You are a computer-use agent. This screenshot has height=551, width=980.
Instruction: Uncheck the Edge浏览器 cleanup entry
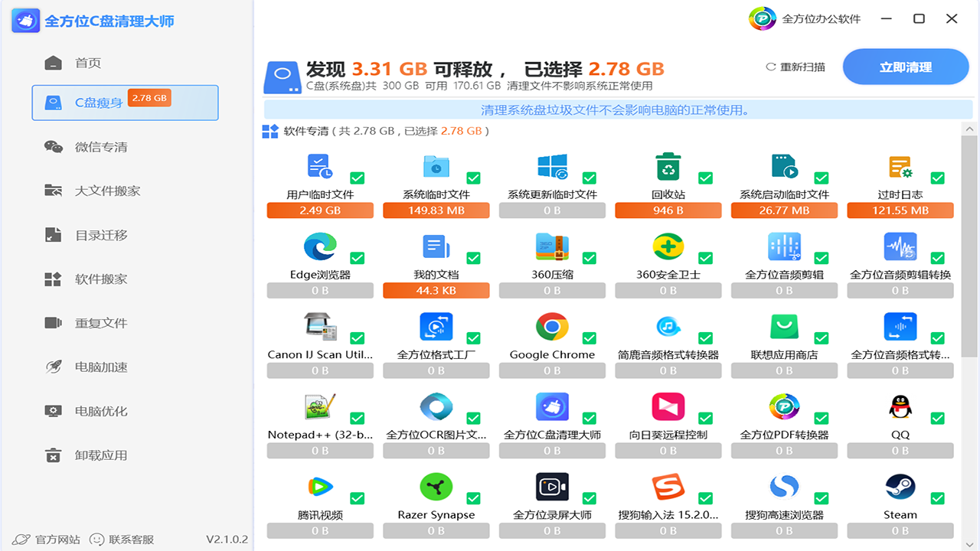[356, 258]
